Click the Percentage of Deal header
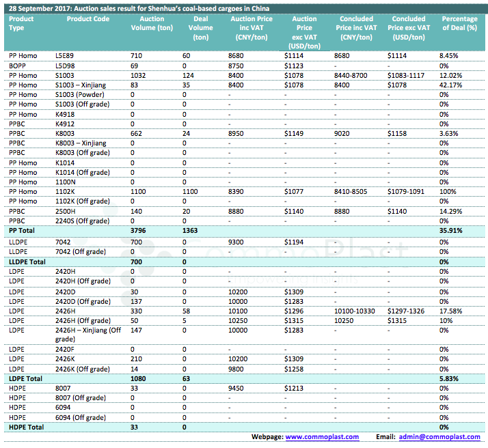 459,23
